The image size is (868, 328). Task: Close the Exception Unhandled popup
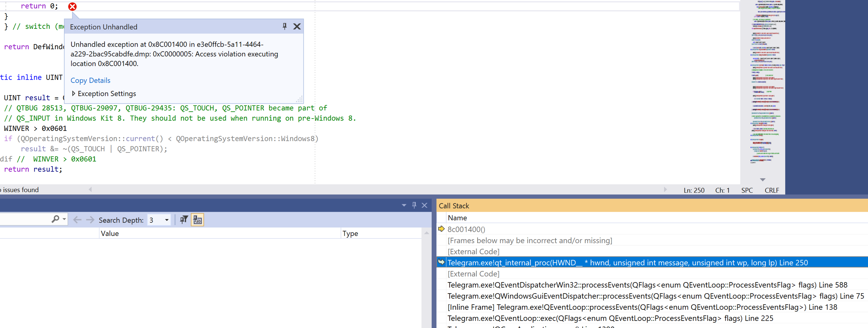point(297,26)
